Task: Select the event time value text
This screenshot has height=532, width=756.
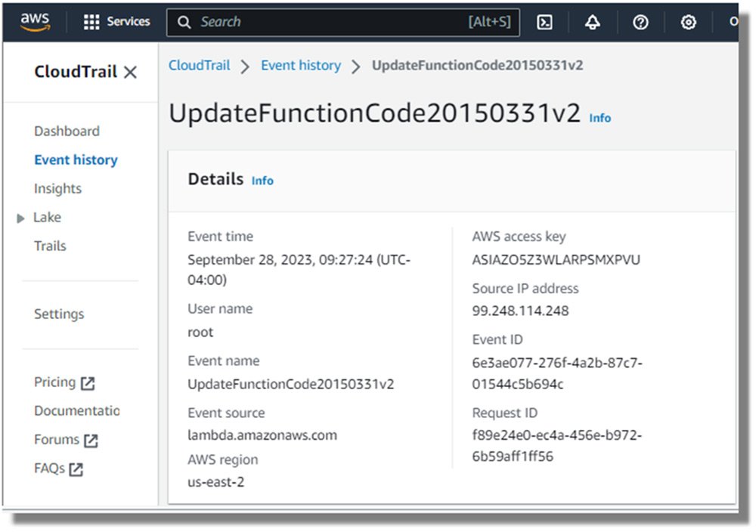Action: point(299,270)
